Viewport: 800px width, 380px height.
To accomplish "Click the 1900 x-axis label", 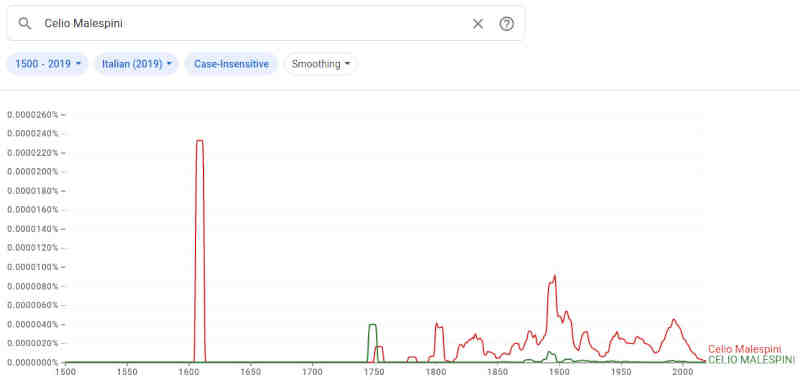I will [x=558, y=371].
